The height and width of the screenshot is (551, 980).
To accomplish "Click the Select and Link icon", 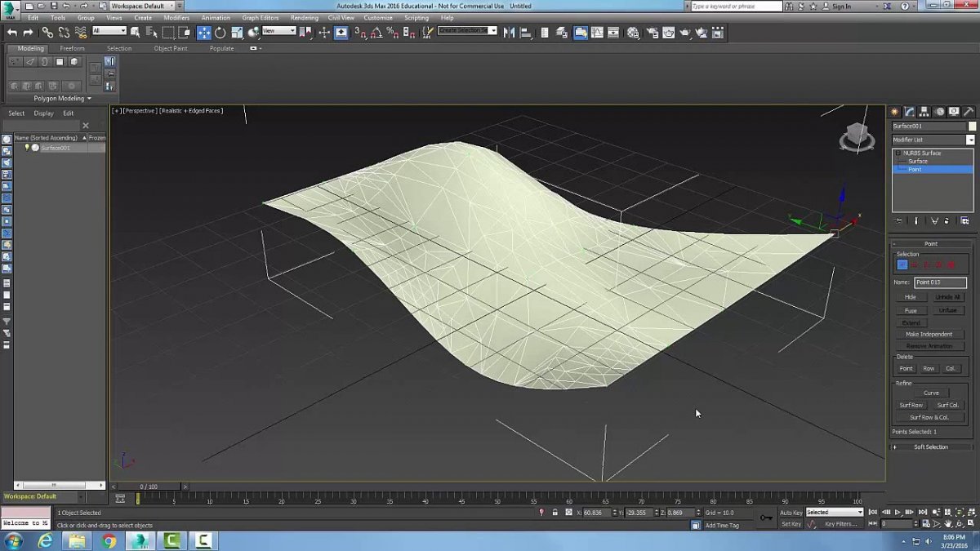I will pos(47,33).
